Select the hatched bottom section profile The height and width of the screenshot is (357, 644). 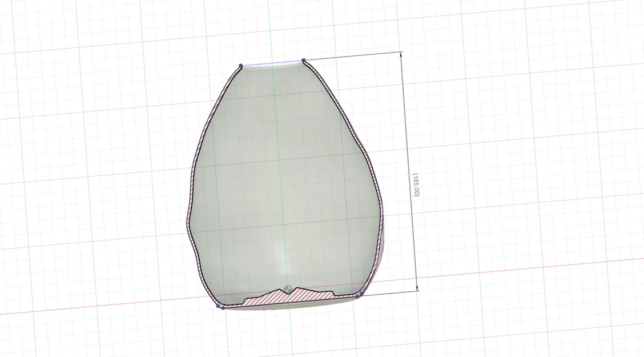click(x=289, y=296)
